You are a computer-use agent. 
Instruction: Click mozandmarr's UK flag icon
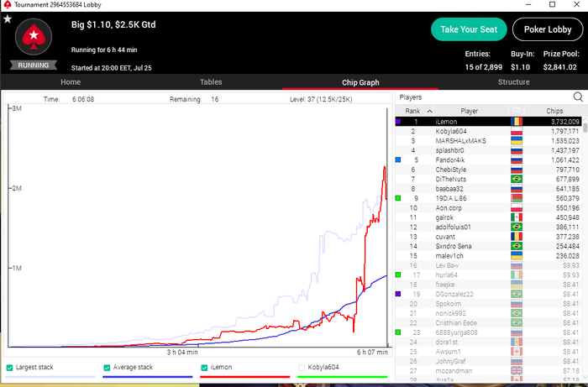click(x=517, y=371)
